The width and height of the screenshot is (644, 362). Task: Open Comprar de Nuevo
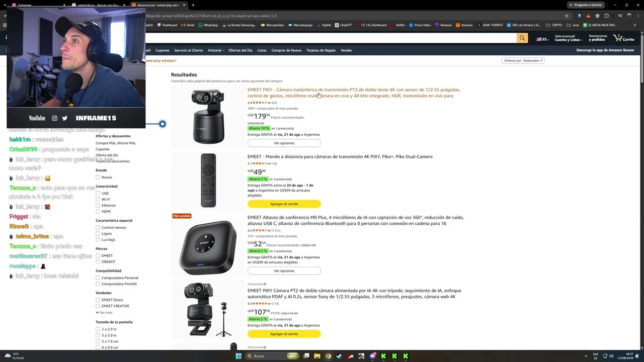(x=286, y=50)
